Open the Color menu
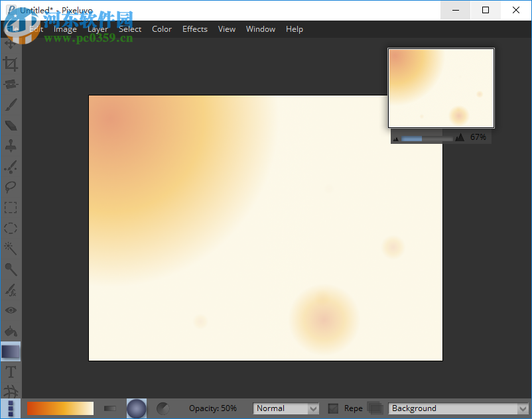This screenshot has height=419, width=532. (x=162, y=29)
